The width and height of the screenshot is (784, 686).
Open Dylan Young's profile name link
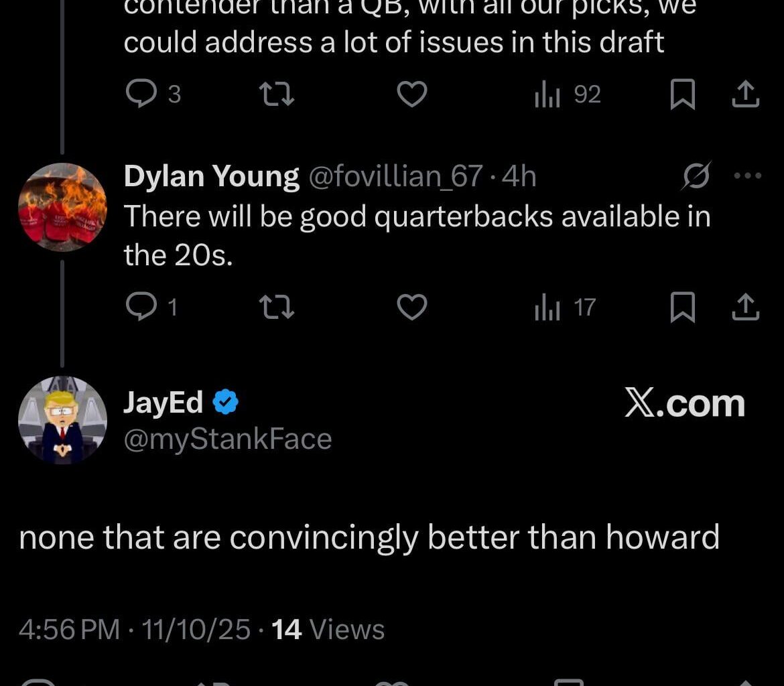pyautogui.click(x=211, y=176)
